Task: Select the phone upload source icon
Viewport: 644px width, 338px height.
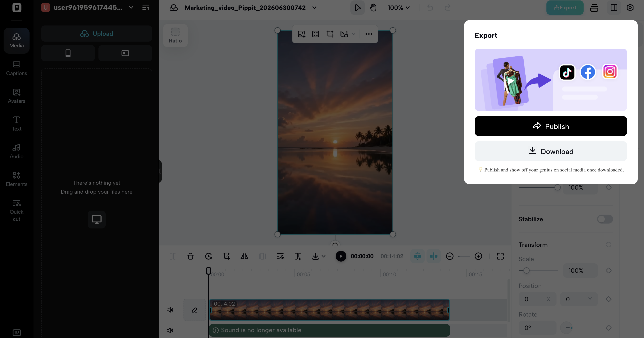Action: click(x=68, y=53)
